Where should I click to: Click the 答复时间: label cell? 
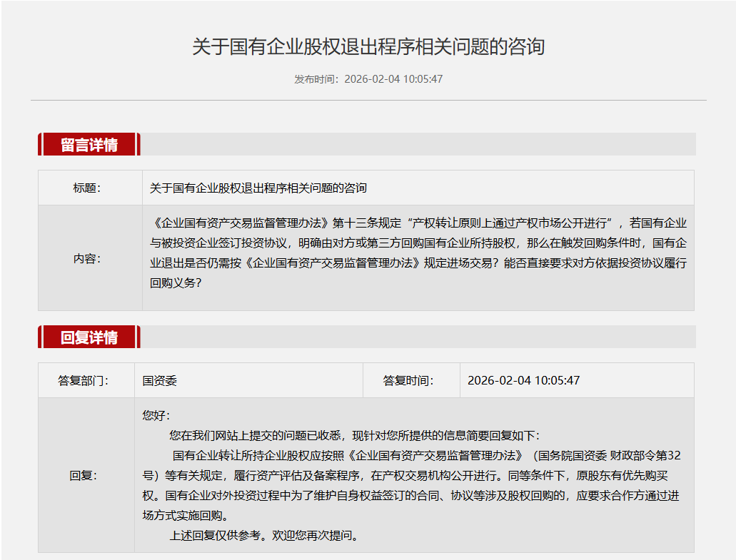[408, 381]
